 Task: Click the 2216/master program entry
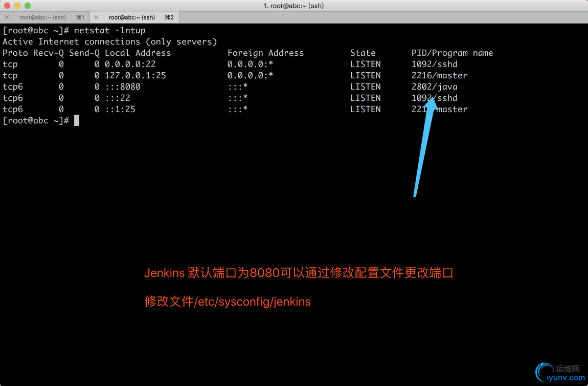click(440, 75)
